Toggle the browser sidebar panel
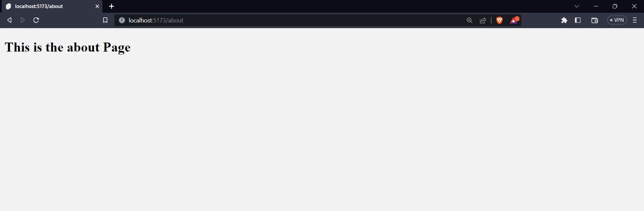Image resolution: width=644 pixels, height=211 pixels. pos(578,20)
